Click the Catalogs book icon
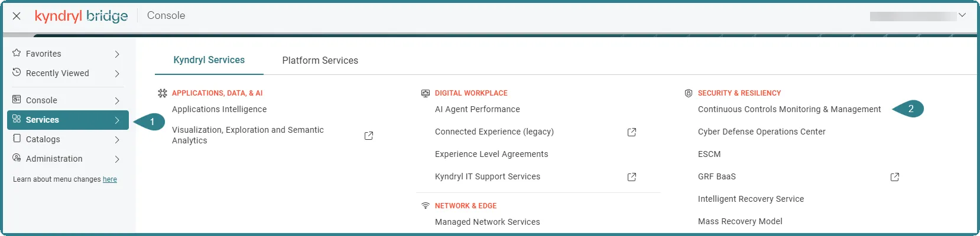This screenshot has width=980, height=236. click(17, 139)
